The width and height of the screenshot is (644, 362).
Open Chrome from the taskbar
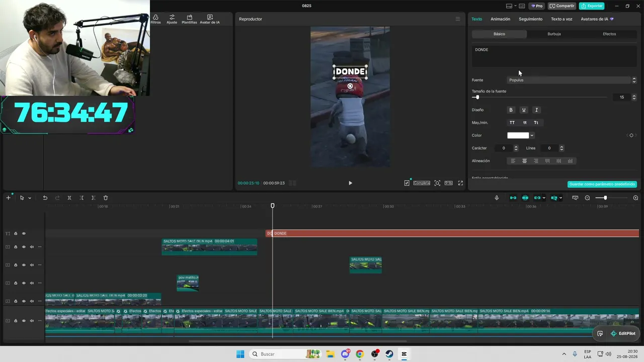[x=359, y=354]
